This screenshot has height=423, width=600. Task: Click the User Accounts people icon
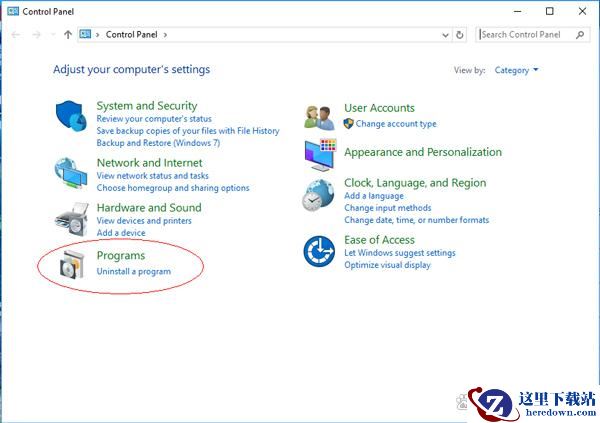(x=319, y=116)
